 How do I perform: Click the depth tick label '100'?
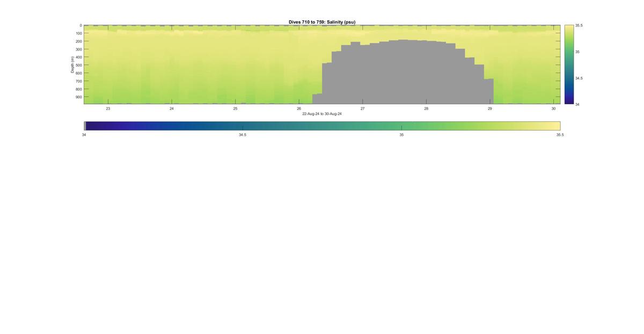coord(78,33)
